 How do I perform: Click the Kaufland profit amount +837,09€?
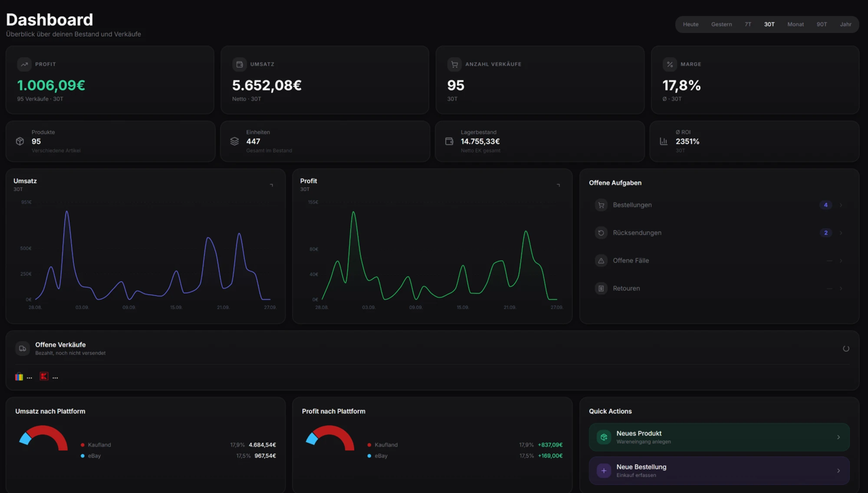(x=550, y=445)
